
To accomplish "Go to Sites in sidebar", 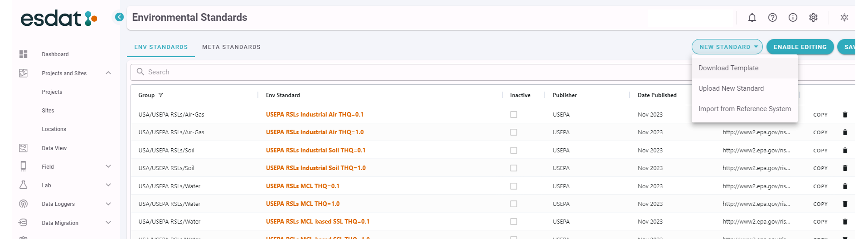I will [48, 111].
